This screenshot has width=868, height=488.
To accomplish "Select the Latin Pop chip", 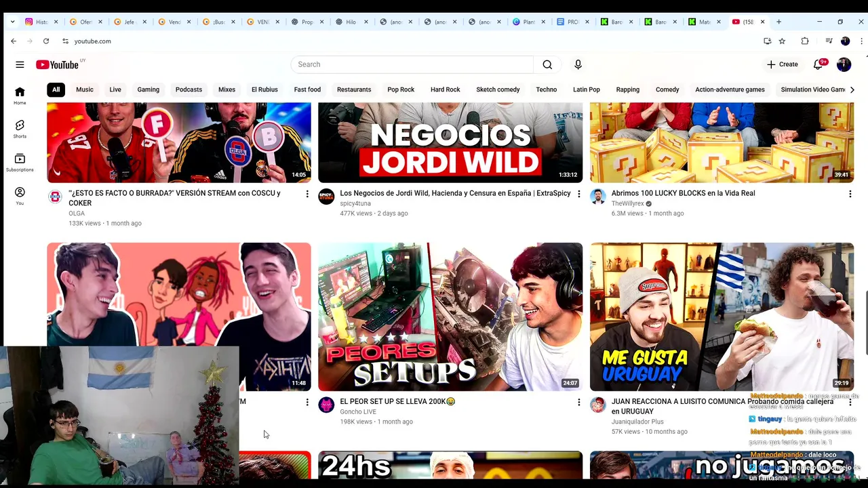I will [587, 89].
